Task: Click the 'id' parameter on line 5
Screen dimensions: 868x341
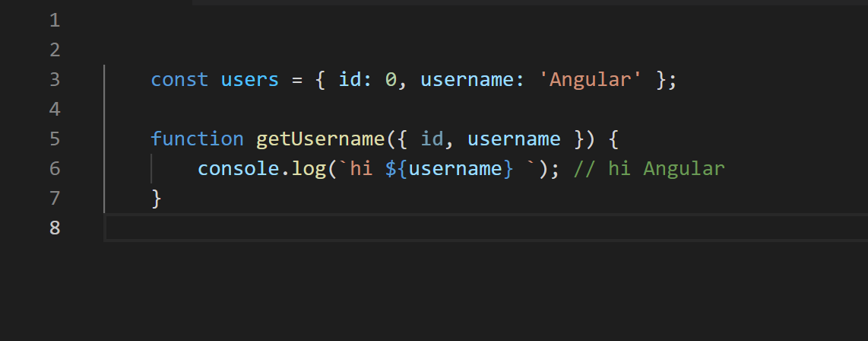Action: (x=432, y=139)
